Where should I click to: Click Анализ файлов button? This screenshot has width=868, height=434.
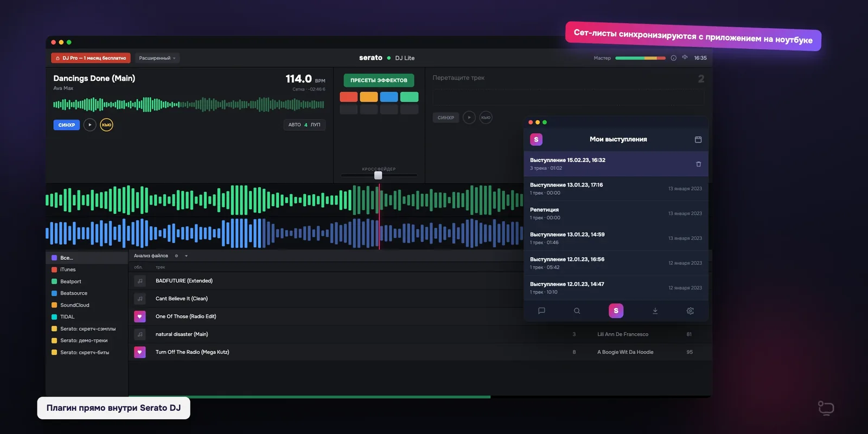(151, 256)
